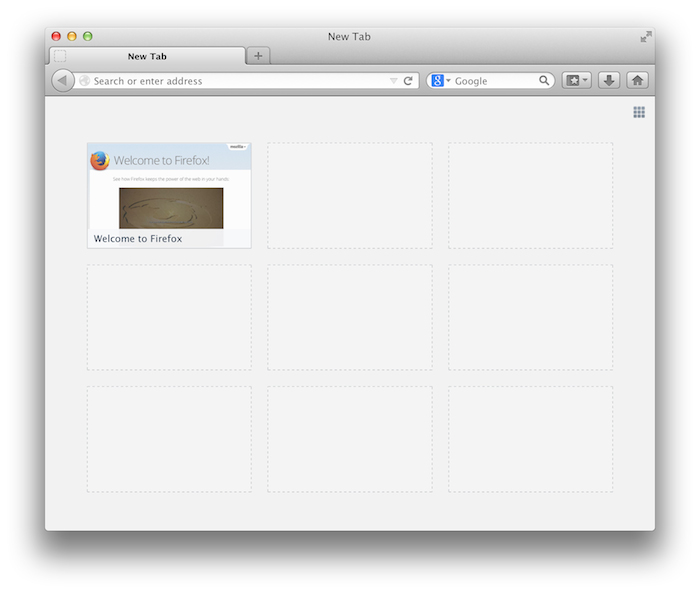Go to the Home page icon
Viewport: 700px width, 593px height.
tap(637, 81)
